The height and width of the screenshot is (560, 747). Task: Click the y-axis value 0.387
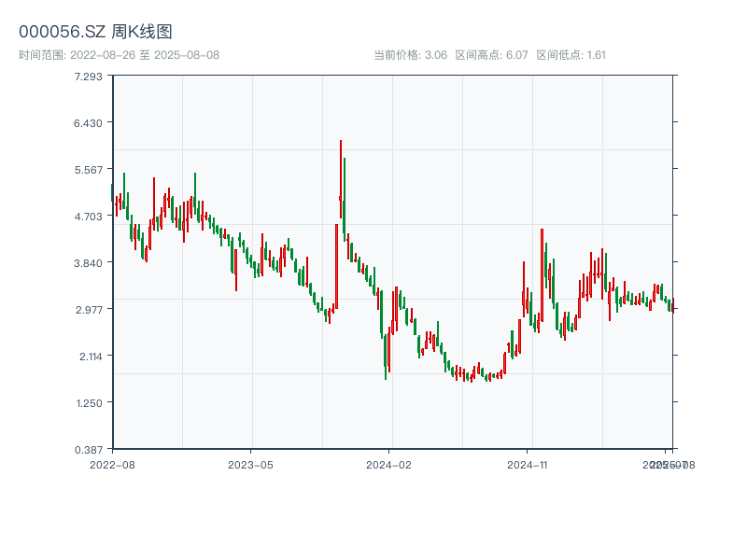point(88,450)
